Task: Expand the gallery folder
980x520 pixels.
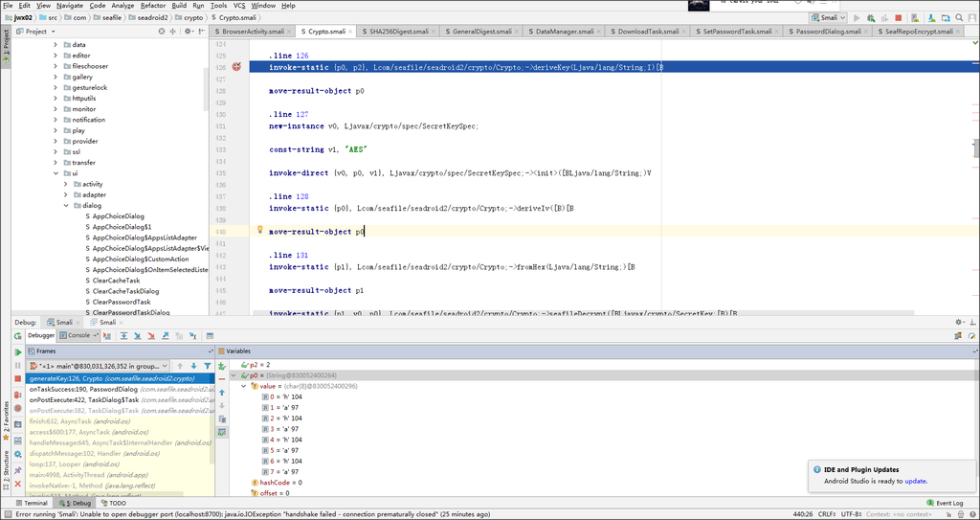Action: pos(55,77)
